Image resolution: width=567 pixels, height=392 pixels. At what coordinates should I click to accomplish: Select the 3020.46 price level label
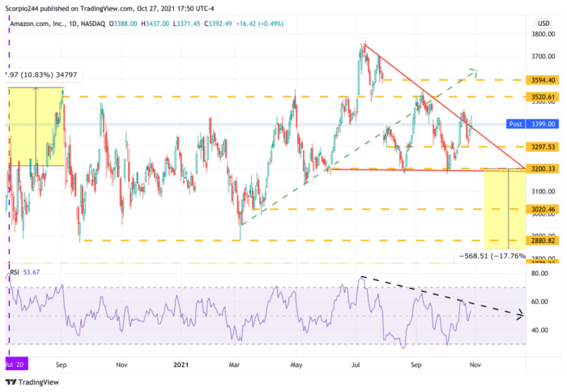(539, 209)
